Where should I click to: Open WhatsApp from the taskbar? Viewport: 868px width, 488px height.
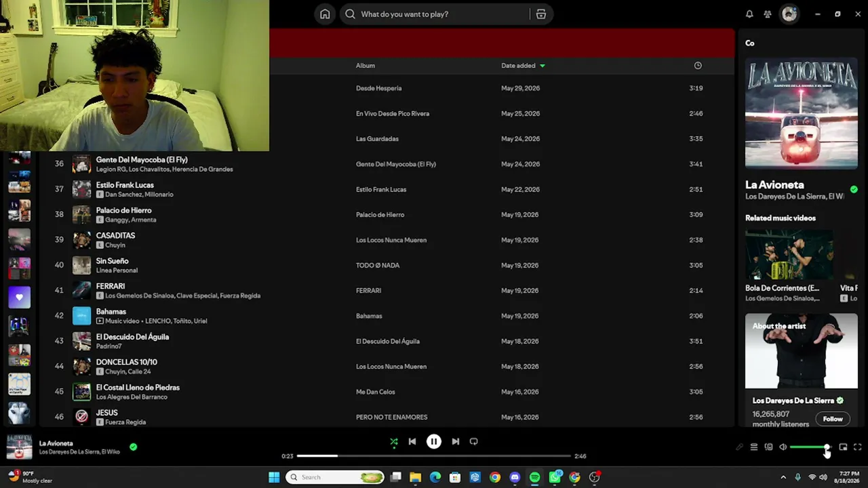pos(555,477)
